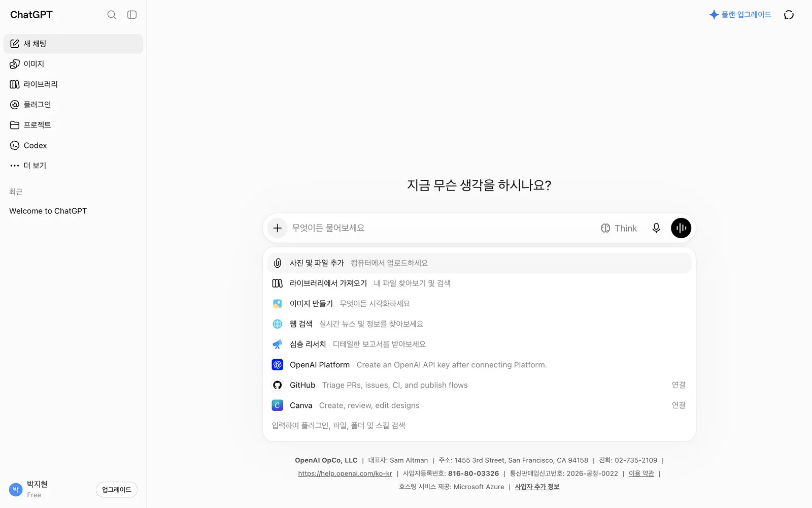812x508 pixels.
Task: Focus the 무엇이든 물어보세요 input field
Action: tap(442, 228)
